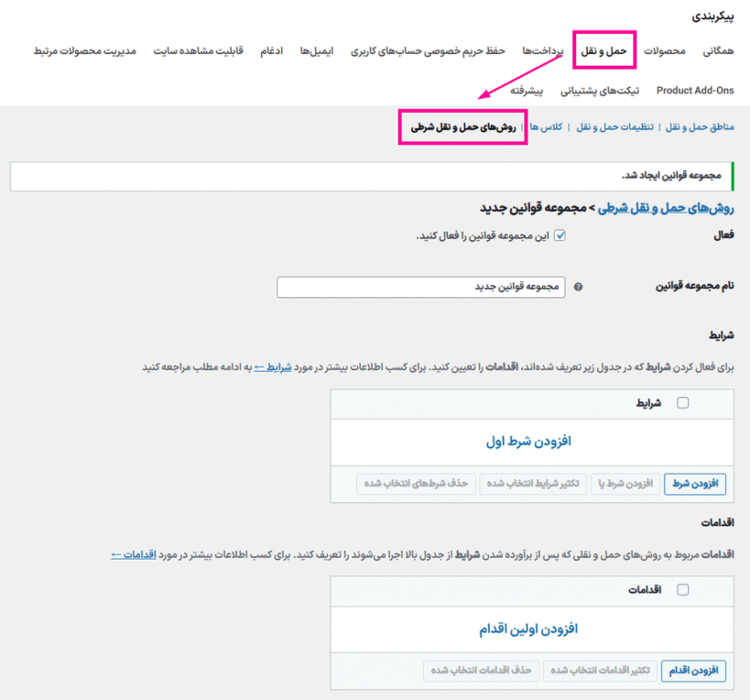Tick the select-all checkbox in شرایط table header
Screen dimensions: 750x700
coord(682,403)
